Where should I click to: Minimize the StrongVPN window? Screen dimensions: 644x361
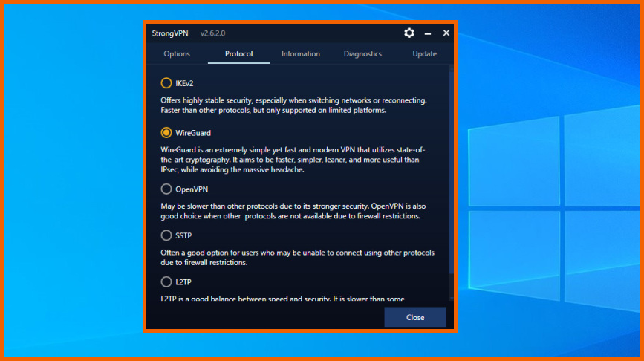(428, 33)
